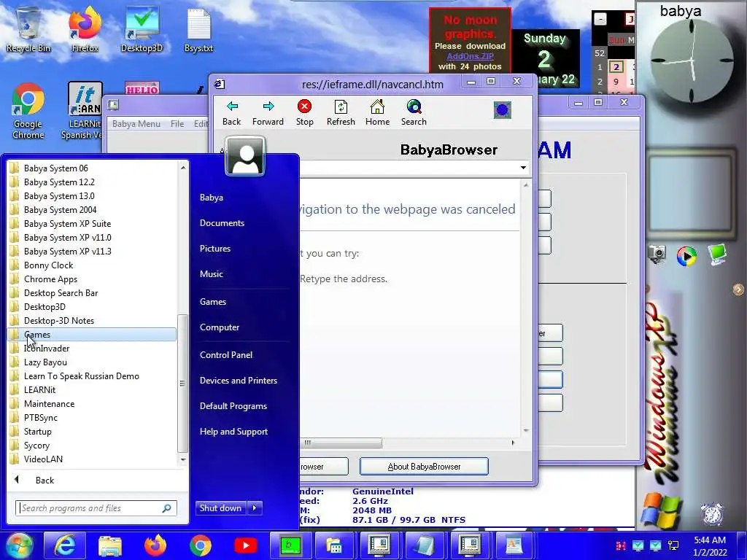Open the LEARNit Spanish desktop icon
747x560 pixels.
point(85,111)
